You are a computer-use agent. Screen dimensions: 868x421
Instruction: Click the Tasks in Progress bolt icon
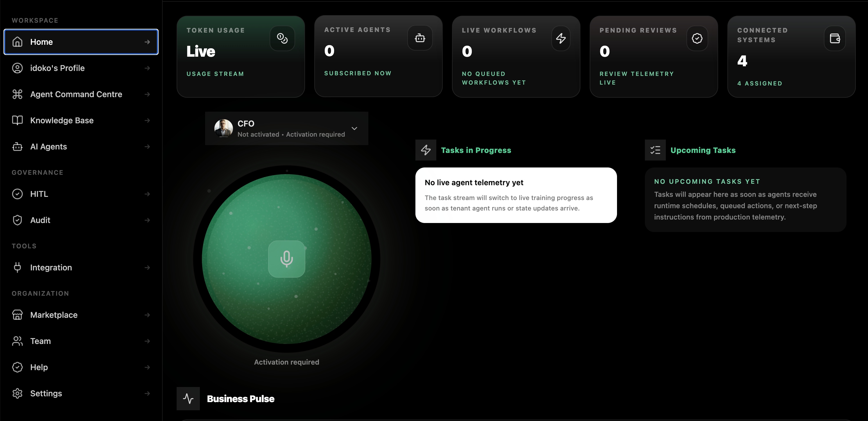tap(426, 150)
